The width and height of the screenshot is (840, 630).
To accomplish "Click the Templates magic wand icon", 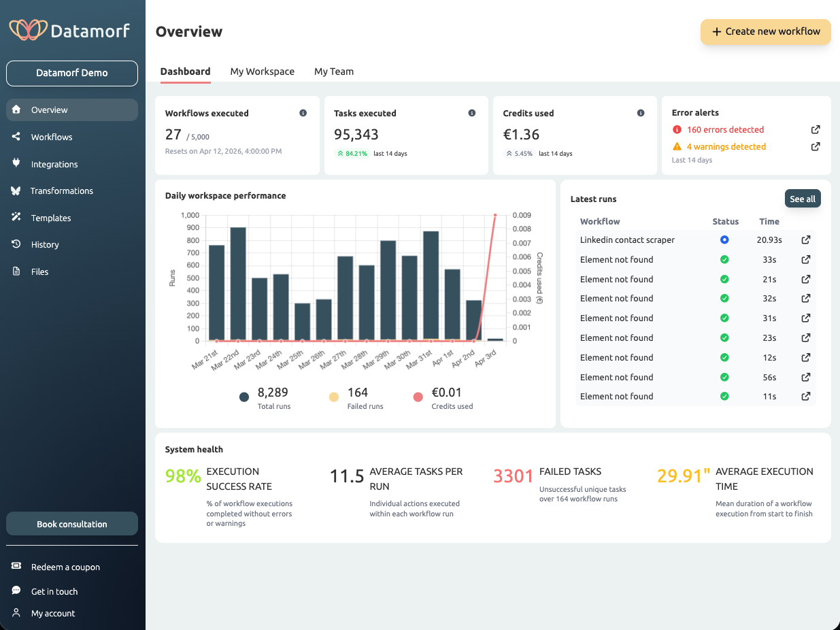I will 16,218.
